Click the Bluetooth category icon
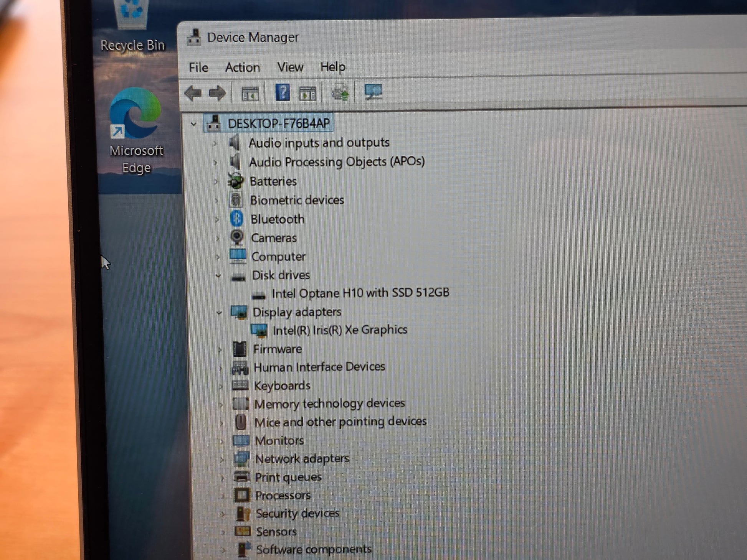Viewport: 747px width, 560px height. 237,219
